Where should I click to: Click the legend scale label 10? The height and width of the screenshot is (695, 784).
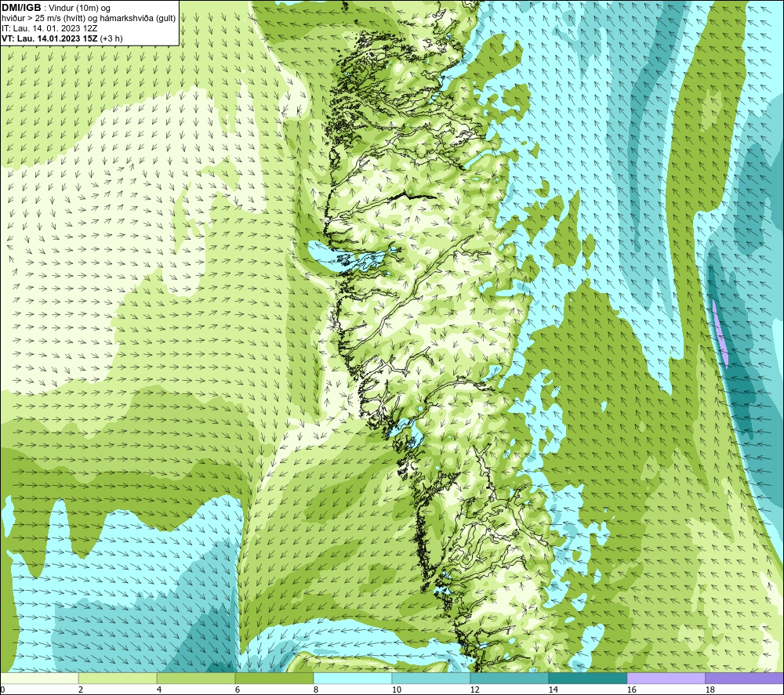tap(396, 690)
